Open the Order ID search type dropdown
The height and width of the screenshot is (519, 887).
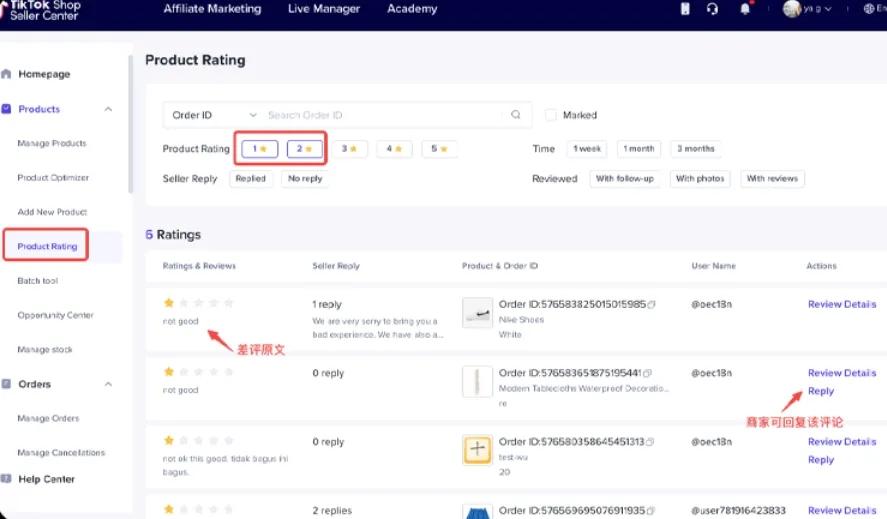[x=214, y=115]
